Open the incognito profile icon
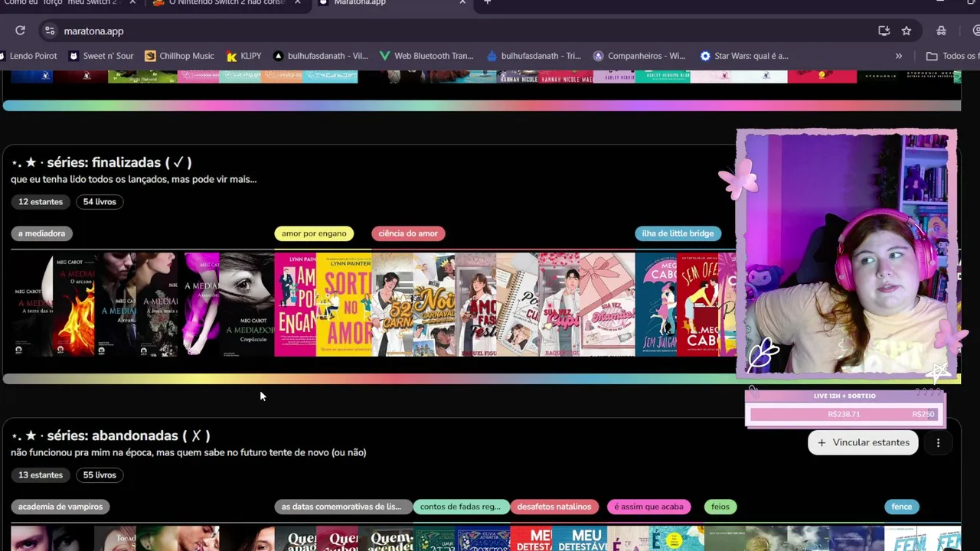 (941, 31)
